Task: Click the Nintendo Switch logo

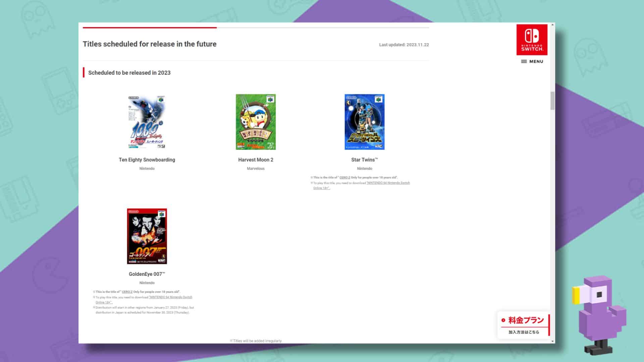Action: (532, 40)
